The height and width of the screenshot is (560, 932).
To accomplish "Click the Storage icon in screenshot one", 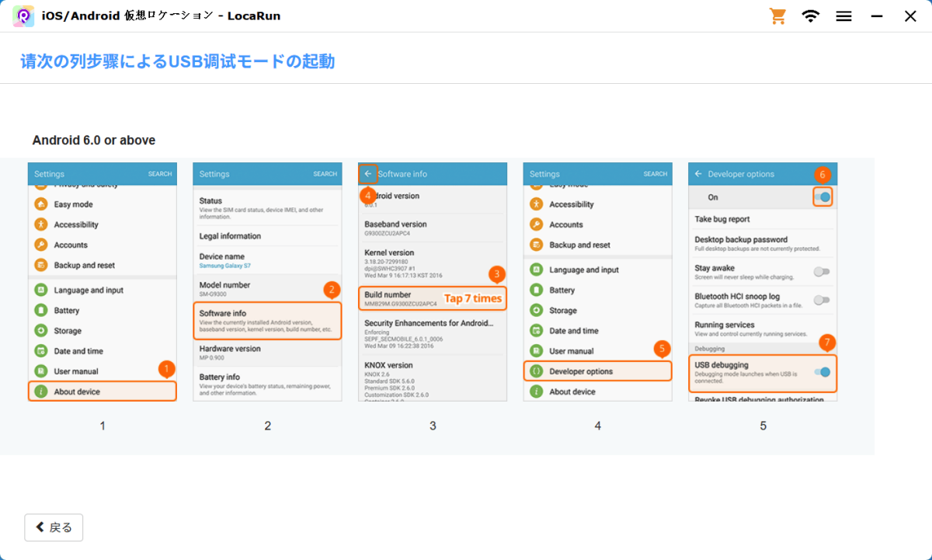I will point(41,331).
